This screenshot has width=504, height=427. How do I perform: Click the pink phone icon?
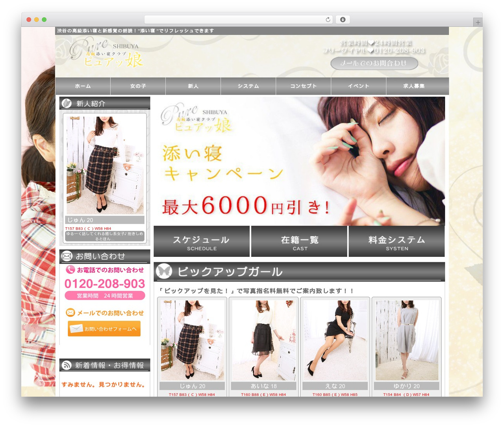(x=70, y=269)
